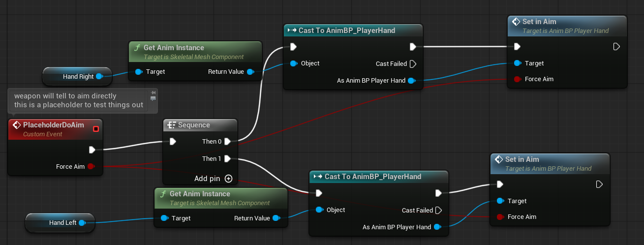Click the Hand Left variable output pin

click(82, 223)
